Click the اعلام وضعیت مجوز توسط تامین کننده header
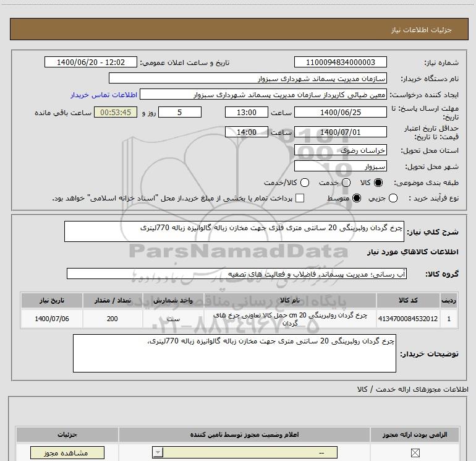 [244, 434]
